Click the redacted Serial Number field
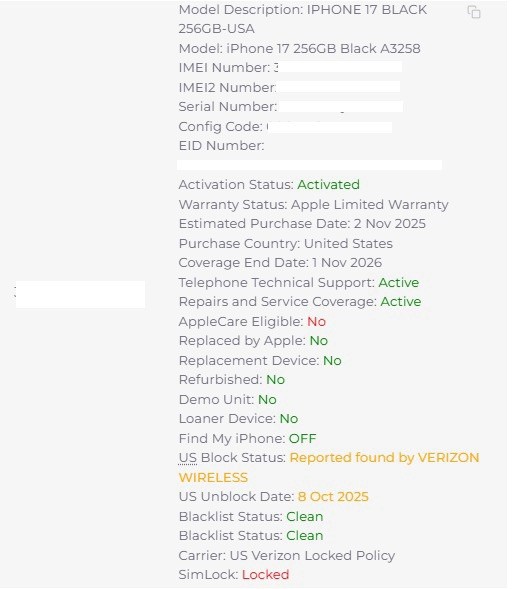 (x=340, y=107)
